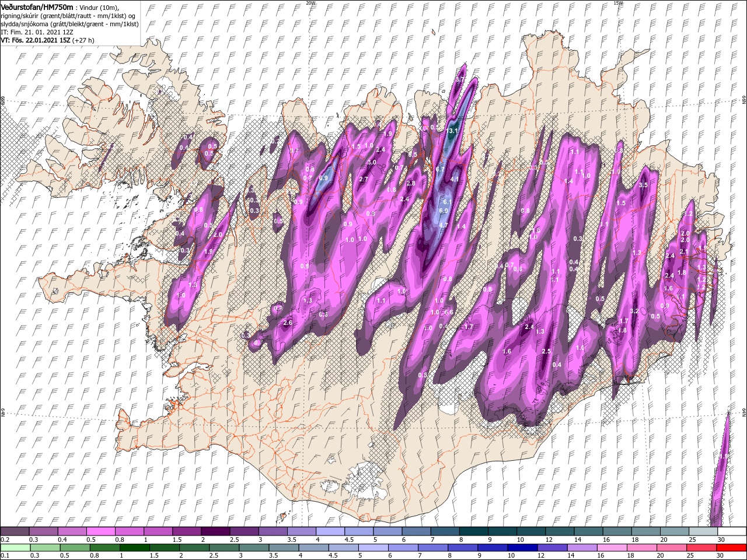Click the '13.1' snowfall value on the map
Viewport: 747px width, 560px height.
pyautogui.click(x=452, y=131)
